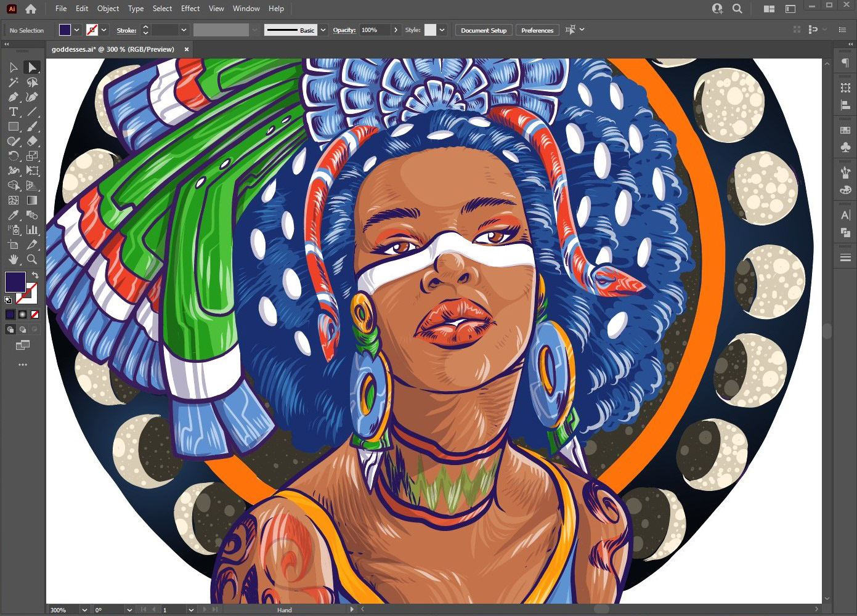Open Basic brush definition dropdown
This screenshot has height=616, width=857.
point(323,30)
